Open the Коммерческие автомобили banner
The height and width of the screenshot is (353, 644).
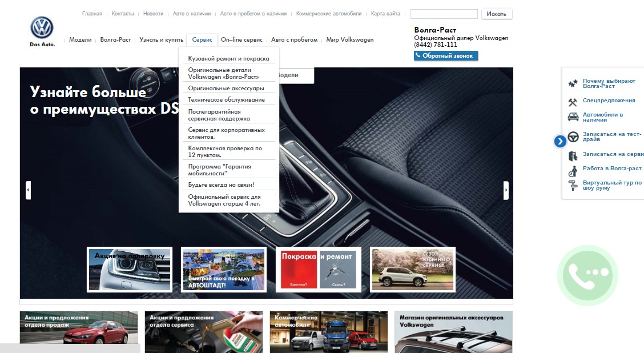click(329, 332)
